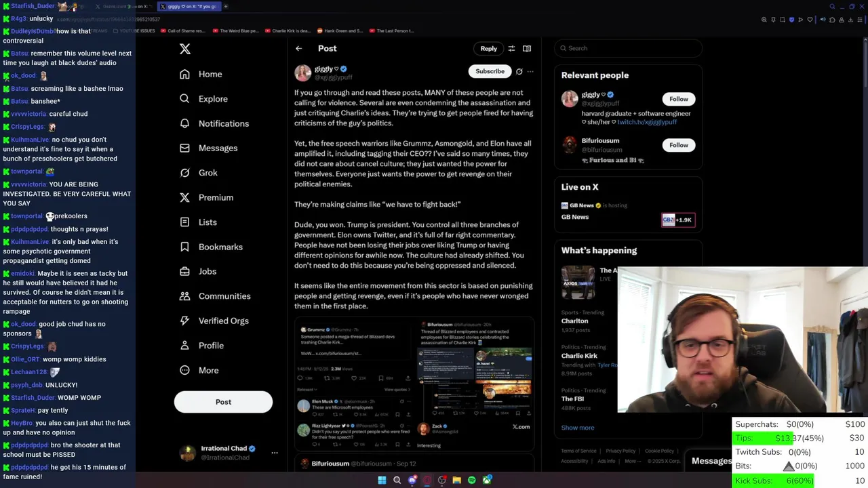Click the browser zoom magnifier icon
Image resolution: width=868 pixels, height=488 pixels.
pos(764,20)
